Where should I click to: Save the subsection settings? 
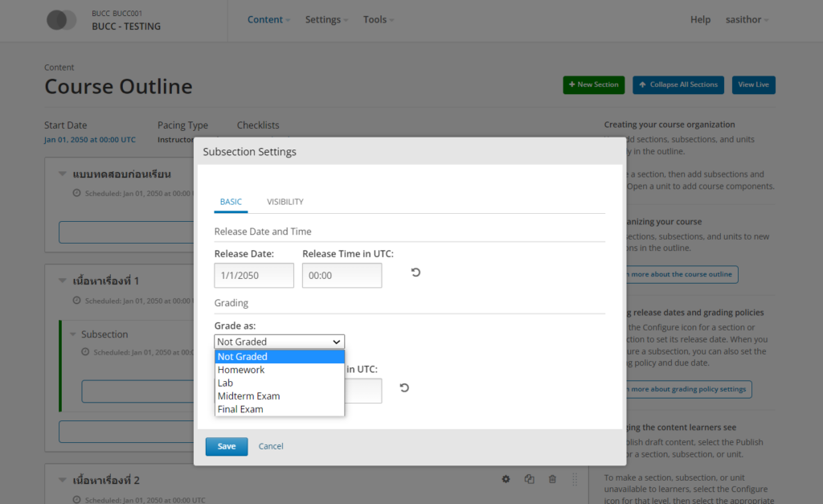(227, 446)
